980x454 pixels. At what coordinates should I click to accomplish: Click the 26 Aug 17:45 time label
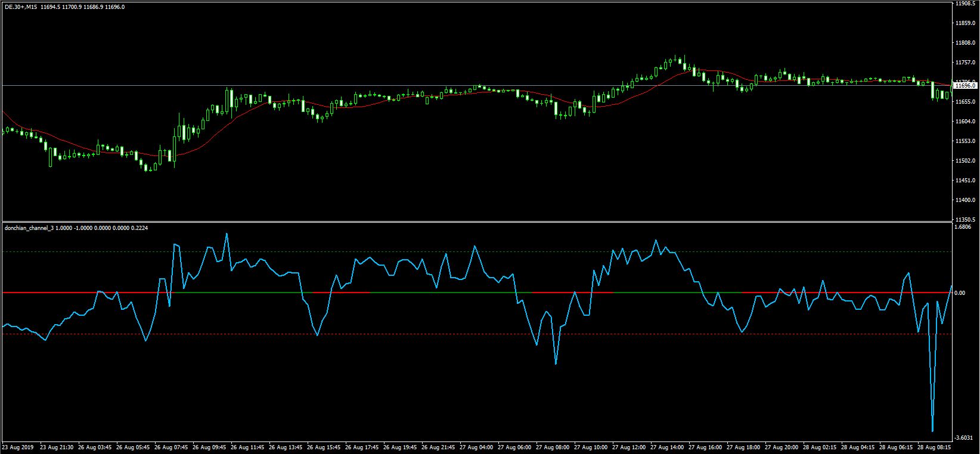(362, 446)
